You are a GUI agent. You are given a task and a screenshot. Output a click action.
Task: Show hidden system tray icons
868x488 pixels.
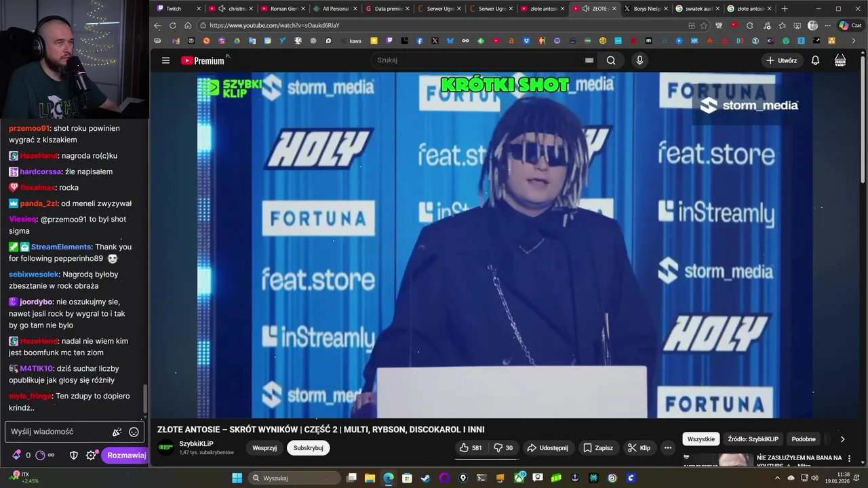point(778,478)
